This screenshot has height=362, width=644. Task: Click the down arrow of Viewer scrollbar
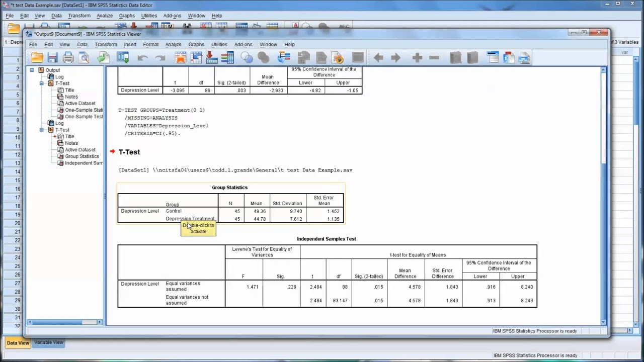coord(603,322)
